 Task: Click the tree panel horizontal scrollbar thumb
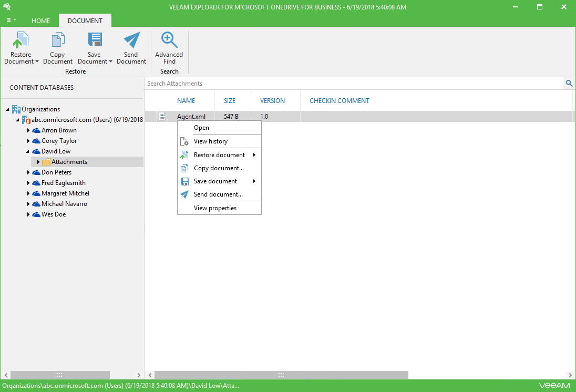click(60, 375)
